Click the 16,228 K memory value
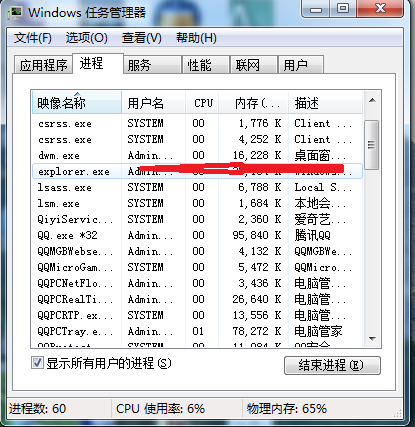415x427 pixels. [257, 155]
